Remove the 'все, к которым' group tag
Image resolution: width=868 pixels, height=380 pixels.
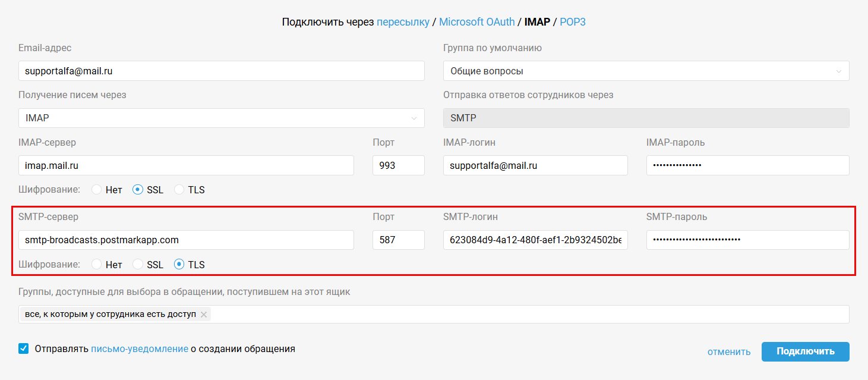pyautogui.click(x=204, y=315)
